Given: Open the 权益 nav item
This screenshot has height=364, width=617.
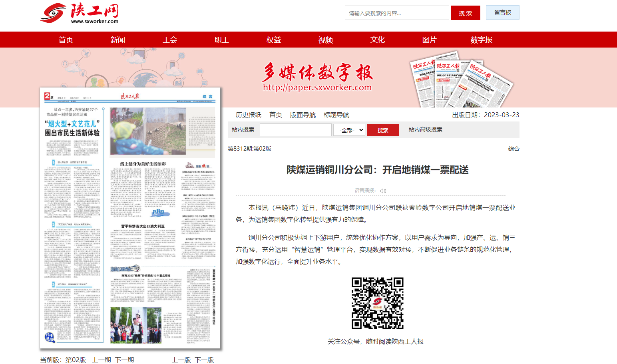Looking at the screenshot, I should pos(274,40).
